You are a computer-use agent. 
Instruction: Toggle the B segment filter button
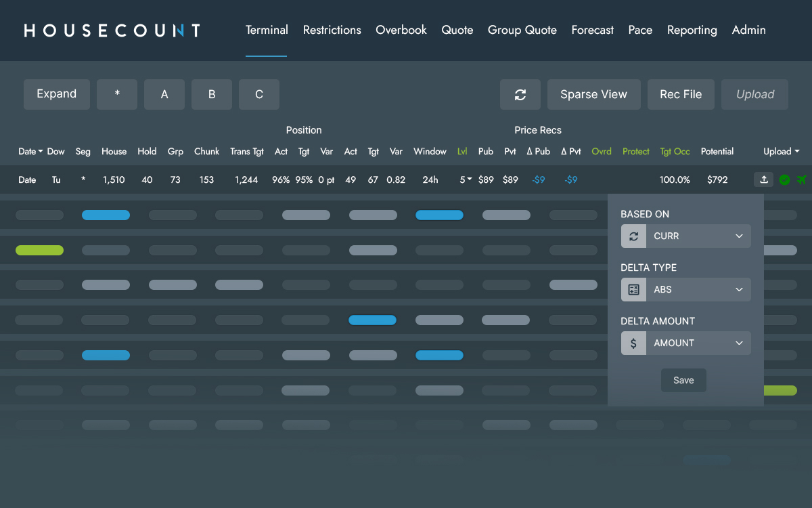tap(212, 95)
